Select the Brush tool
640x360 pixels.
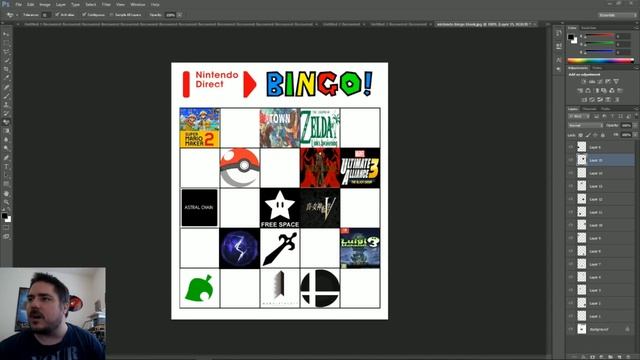[6, 96]
